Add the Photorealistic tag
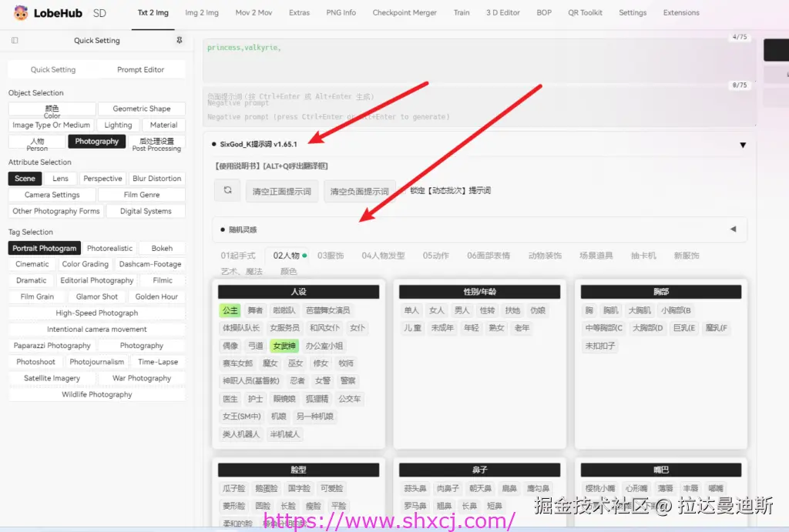 click(109, 248)
